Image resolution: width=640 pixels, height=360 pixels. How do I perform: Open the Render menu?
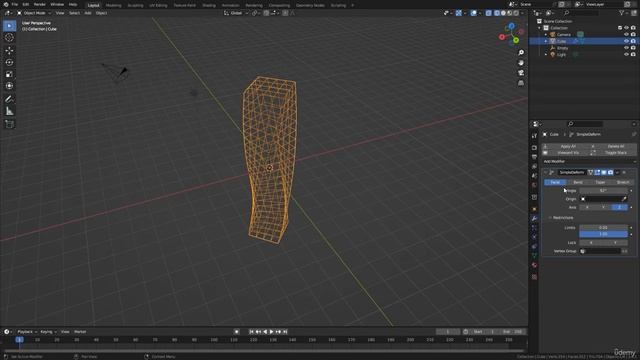[40, 4]
